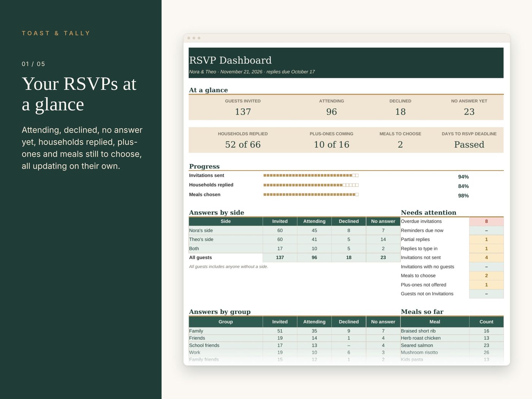Click the "Your RSVPs at a glance" headline
This screenshot has height=399, width=532.
(x=79, y=94)
